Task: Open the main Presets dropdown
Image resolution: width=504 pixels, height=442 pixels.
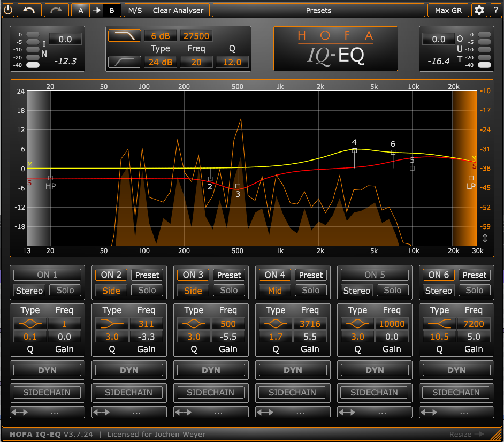Action: (318, 10)
